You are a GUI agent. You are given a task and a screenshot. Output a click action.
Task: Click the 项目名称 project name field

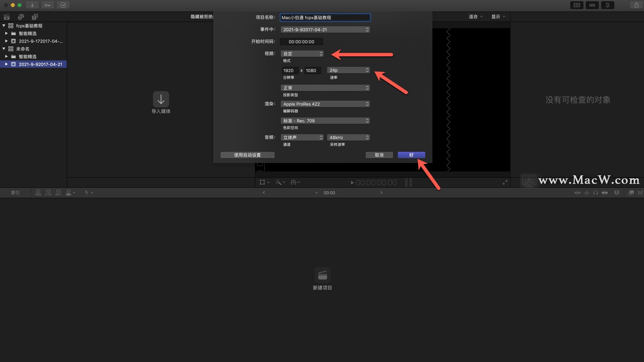[325, 17]
